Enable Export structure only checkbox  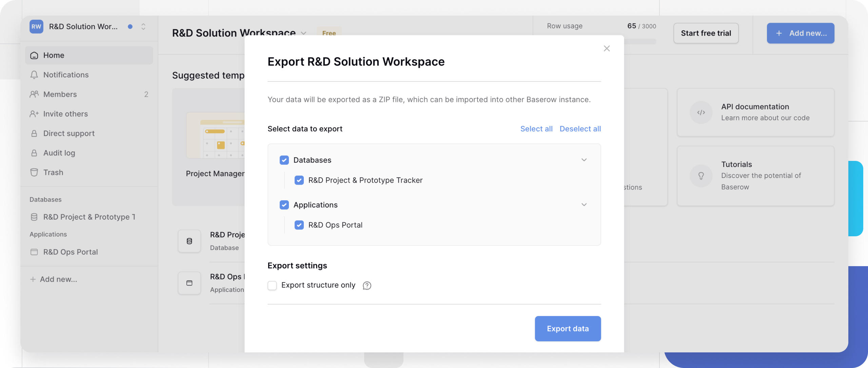coord(272,286)
